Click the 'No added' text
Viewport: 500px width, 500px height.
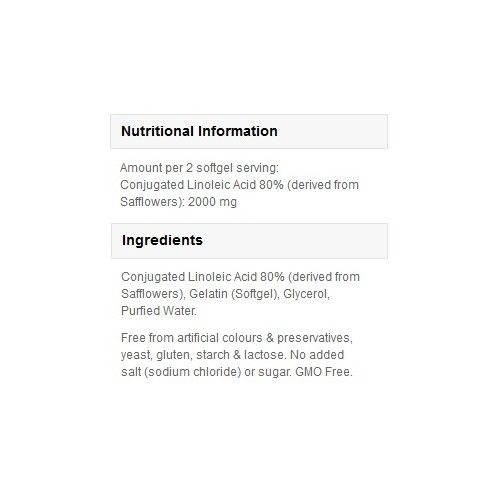point(317,355)
